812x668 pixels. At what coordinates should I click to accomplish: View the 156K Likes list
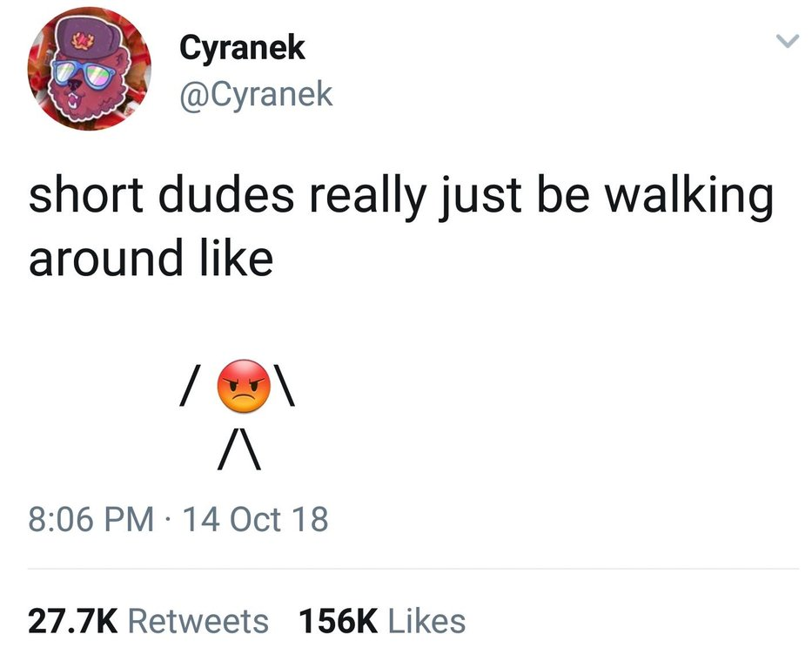382,621
